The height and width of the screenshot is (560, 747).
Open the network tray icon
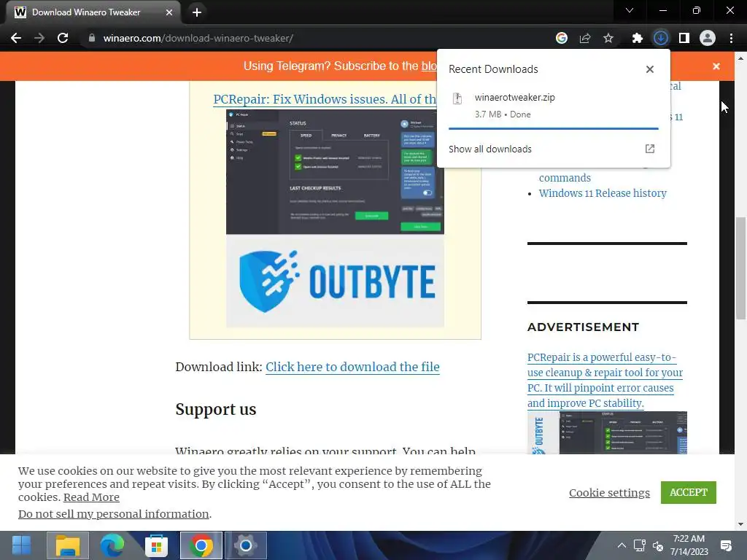pos(640,545)
